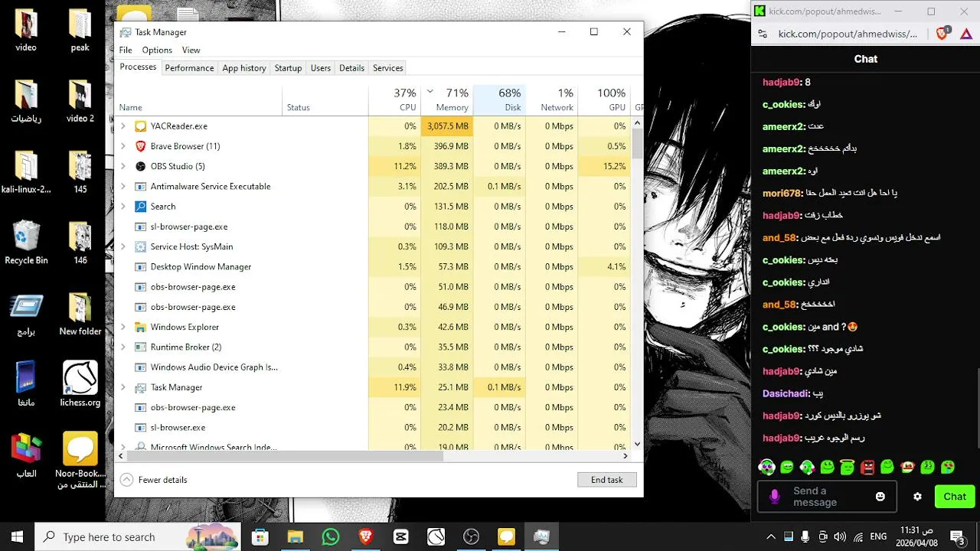Open the Options menu in Task Manager
The image size is (980, 551).
click(x=157, y=50)
